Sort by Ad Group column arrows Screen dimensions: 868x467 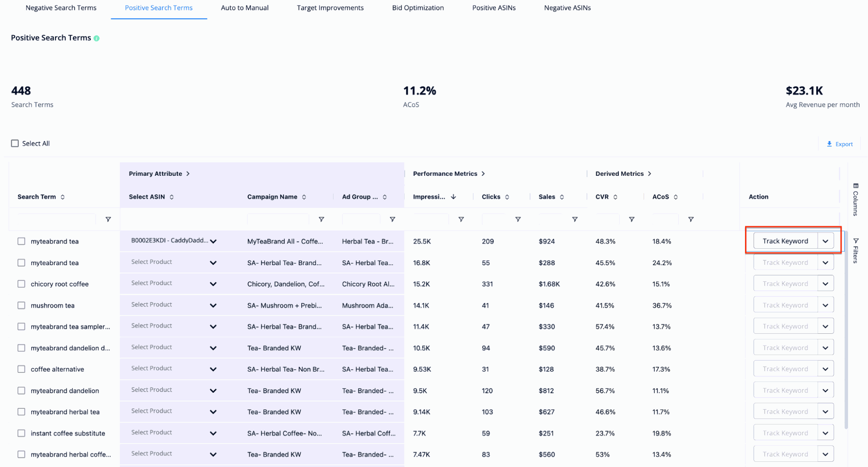click(385, 197)
